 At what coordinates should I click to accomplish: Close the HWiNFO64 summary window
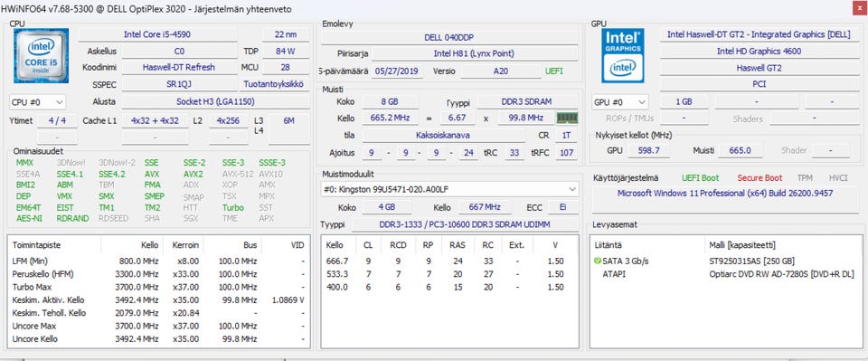click(860, 7)
